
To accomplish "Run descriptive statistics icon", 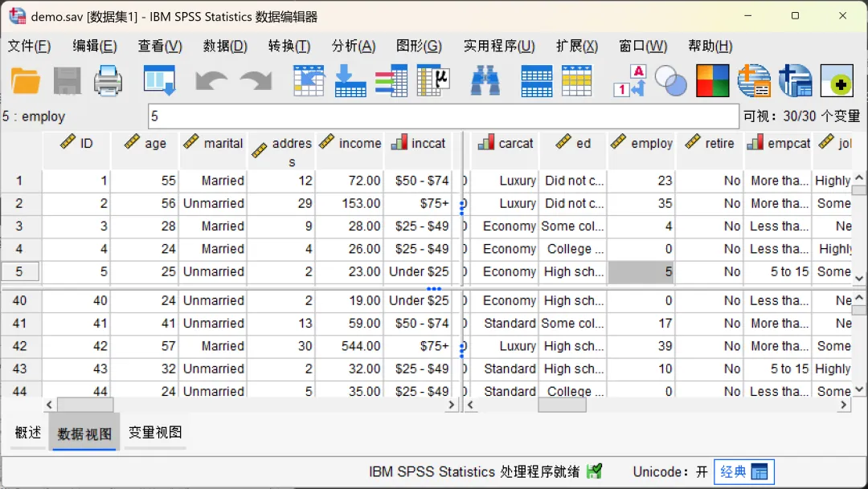I will 433,81.
